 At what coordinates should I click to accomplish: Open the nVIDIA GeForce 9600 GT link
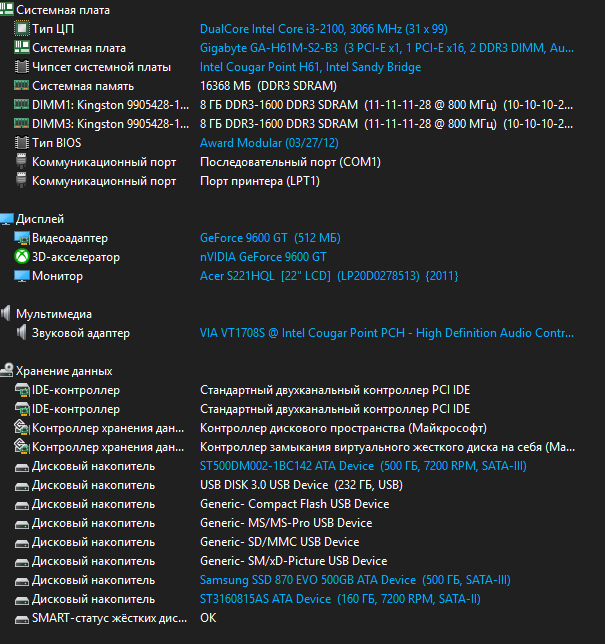pyautogui.click(x=263, y=257)
